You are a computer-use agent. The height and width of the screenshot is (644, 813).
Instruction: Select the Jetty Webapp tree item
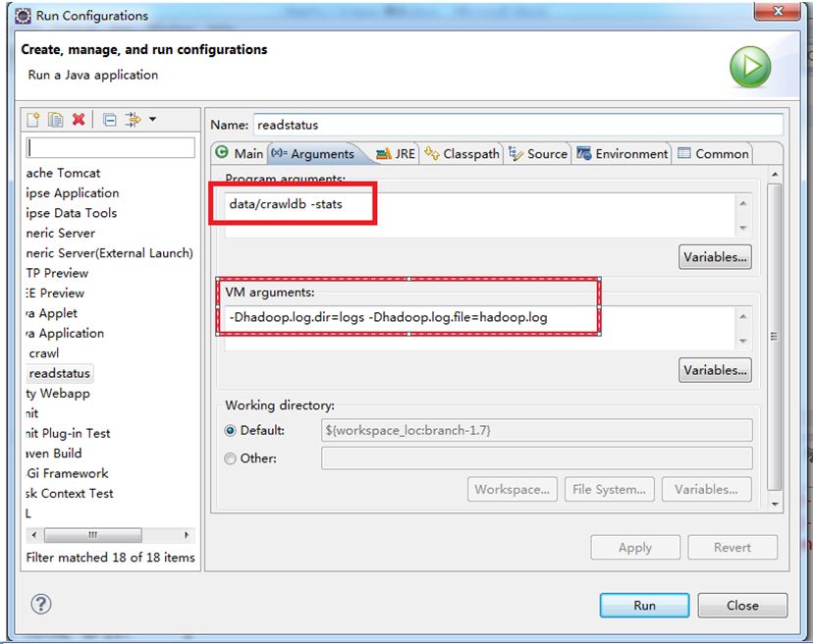(x=58, y=394)
